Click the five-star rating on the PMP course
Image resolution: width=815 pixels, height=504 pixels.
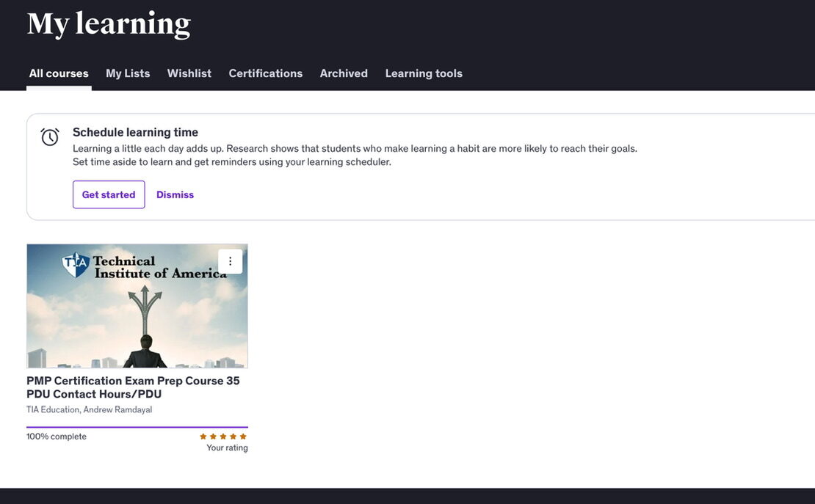click(223, 437)
